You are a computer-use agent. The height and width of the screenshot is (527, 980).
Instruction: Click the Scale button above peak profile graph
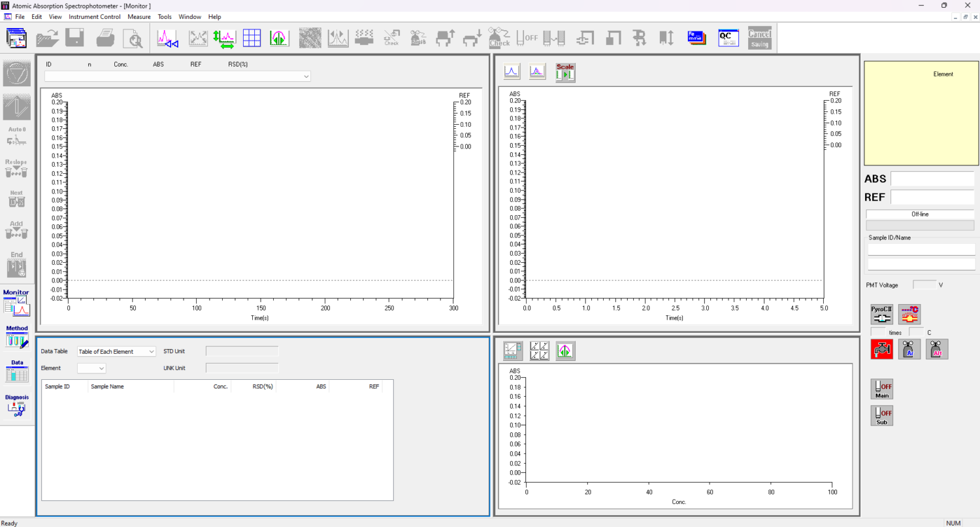pos(565,72)
